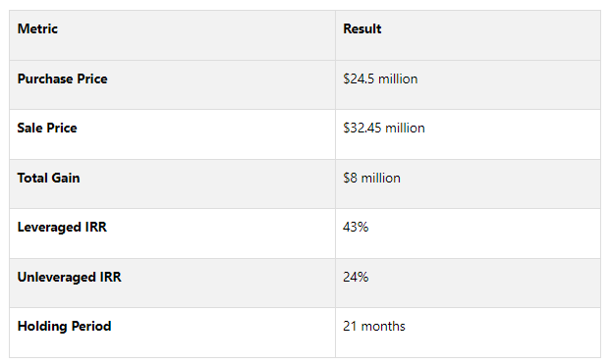Click the $8 million value

(x=371, y=179)
